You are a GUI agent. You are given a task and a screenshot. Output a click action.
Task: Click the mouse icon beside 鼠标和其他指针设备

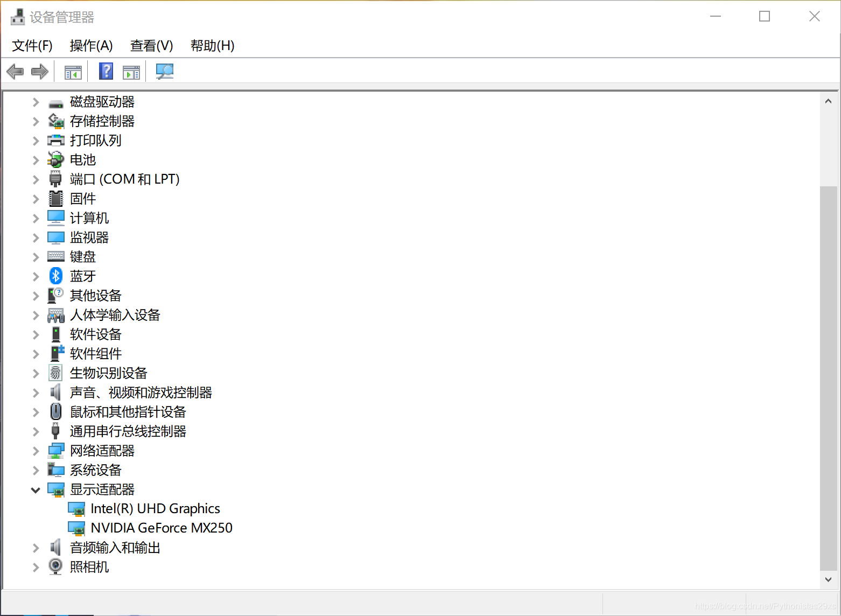click(x=55, y=411)
